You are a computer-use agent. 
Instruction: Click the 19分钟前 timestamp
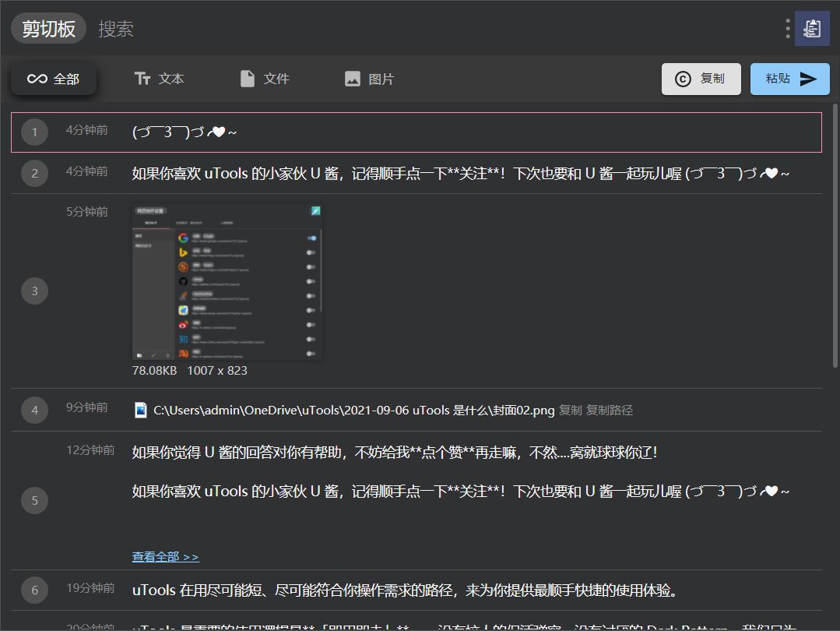pos(90,588)
